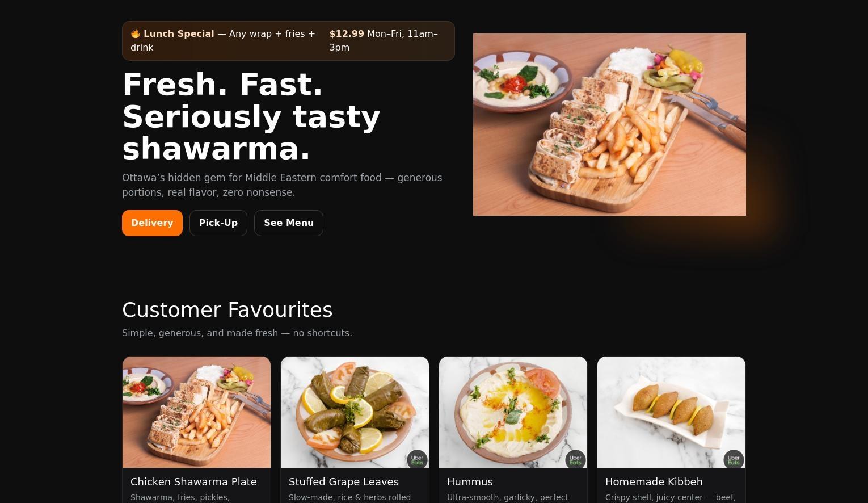Click Uber Eats badge on Homemade Kibbeh
The height and width of the screenshot is (503, 868).
(734, 459)
